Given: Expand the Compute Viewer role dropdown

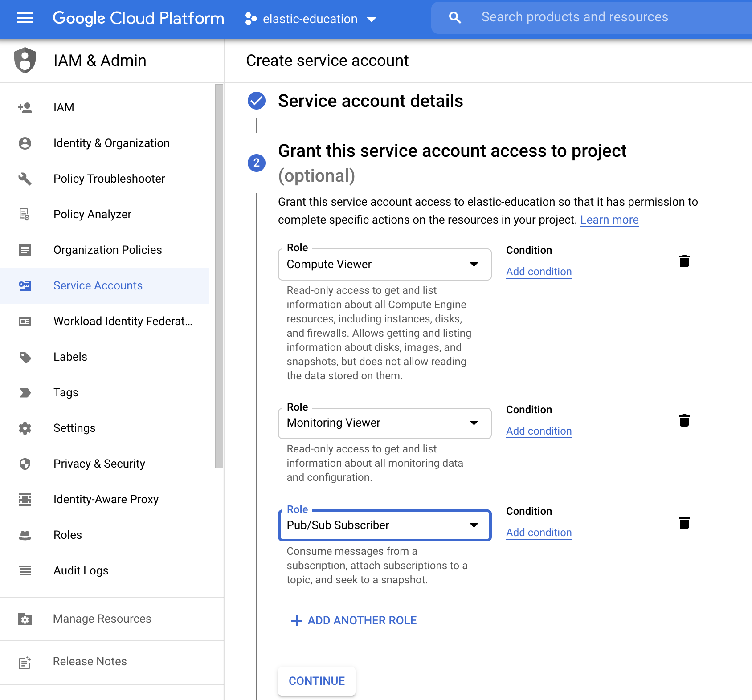Looking at the screenshot, I should (x=474, y=264).
